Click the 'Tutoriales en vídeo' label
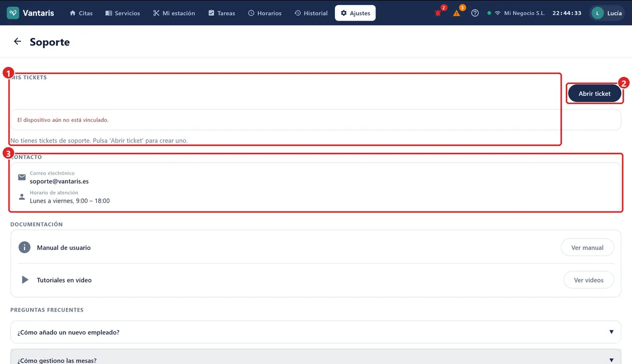 tap(64, 280)
